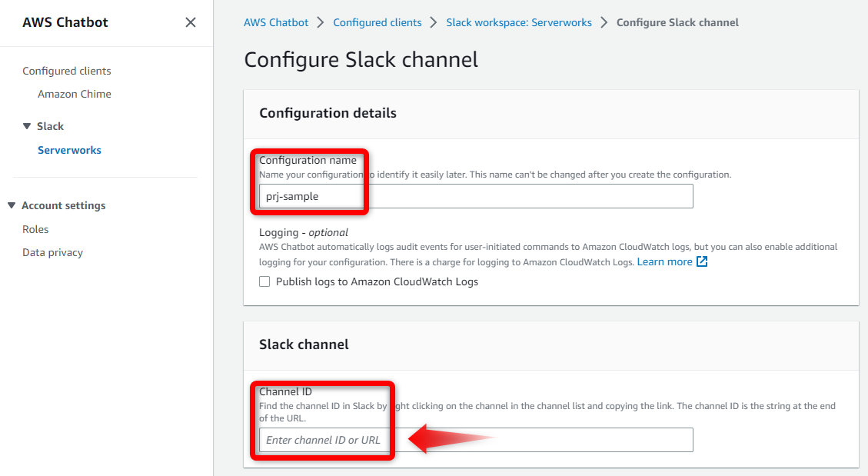
Task: Click external link icon beside Learn more
Action: [x=702, y=261]
